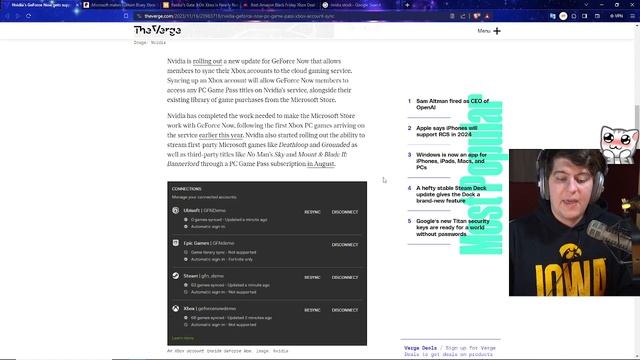Click Ubisoft RESYNC in the screenshot

tap(312, 212)
